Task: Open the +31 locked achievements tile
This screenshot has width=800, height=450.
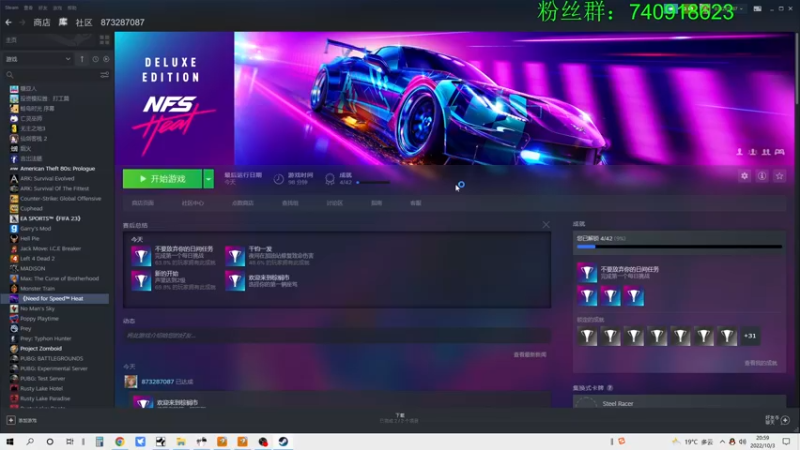Action: coord(750,336)
